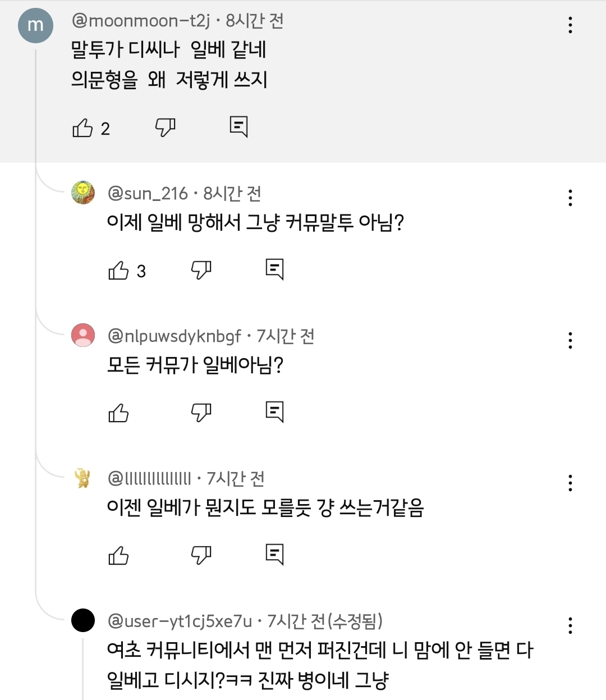
Task: Reply to the @sun_216 comment
Action: (274, 269)
